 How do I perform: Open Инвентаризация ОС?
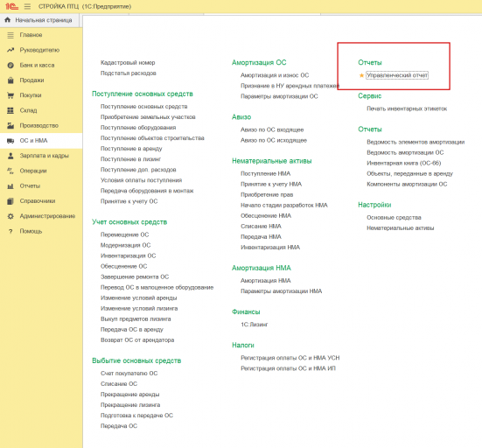pos(129,255)
